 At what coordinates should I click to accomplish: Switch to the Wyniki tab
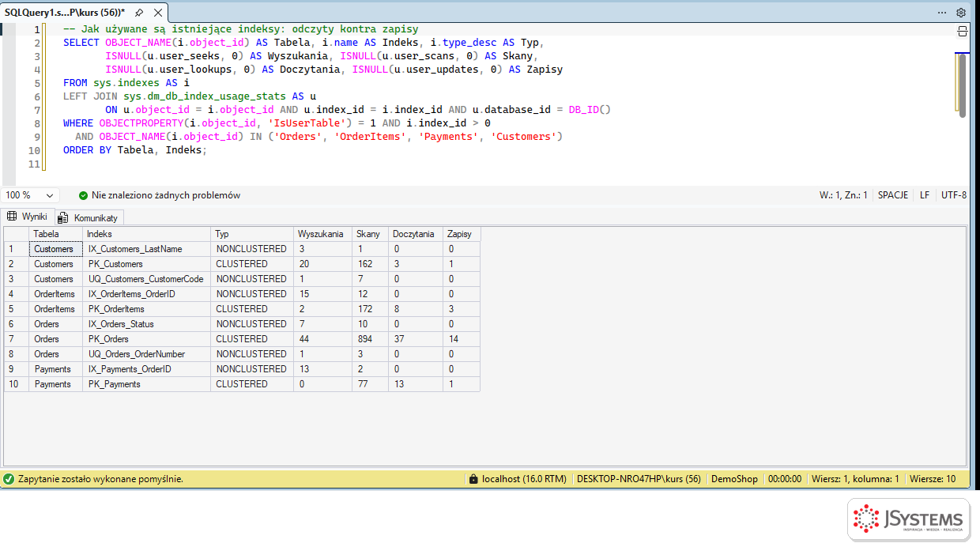click(28, 216)
